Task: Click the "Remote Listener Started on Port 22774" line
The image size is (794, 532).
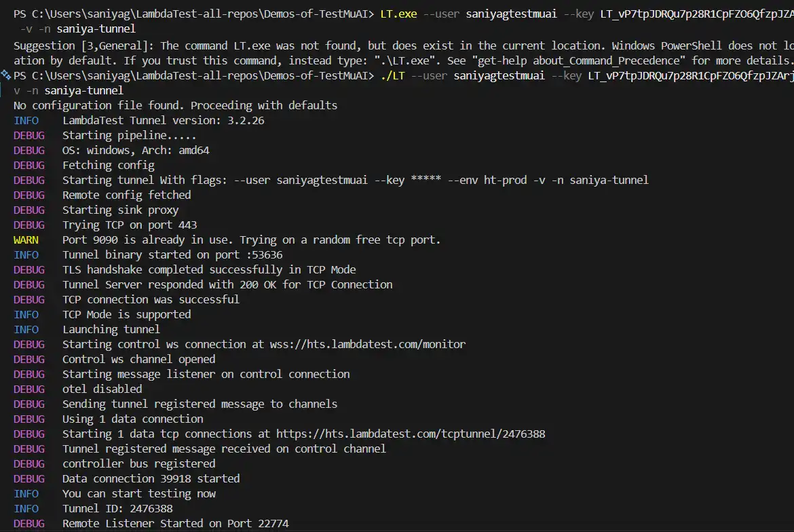Action: coord(175,523)
